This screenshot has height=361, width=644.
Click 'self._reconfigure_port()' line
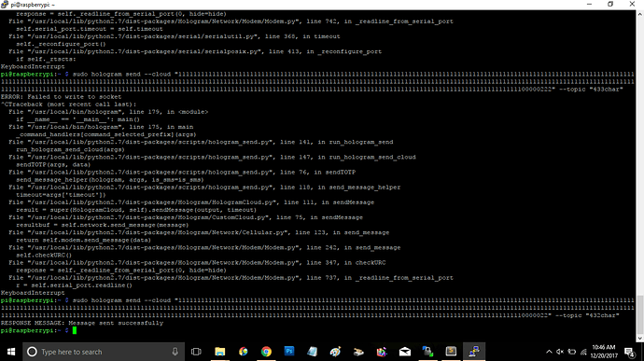click(61, 44)
